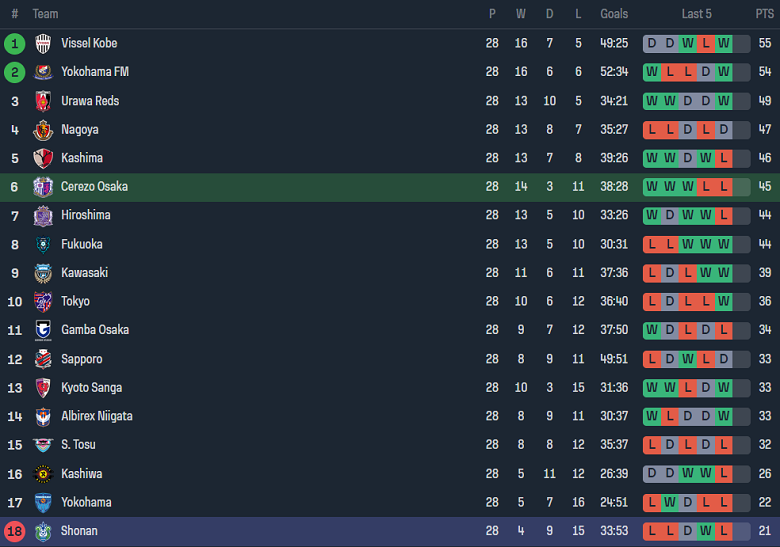Click the Fukuoka club crest icon
This screenshot has height=547, width=780.
(x=43, y=244)
